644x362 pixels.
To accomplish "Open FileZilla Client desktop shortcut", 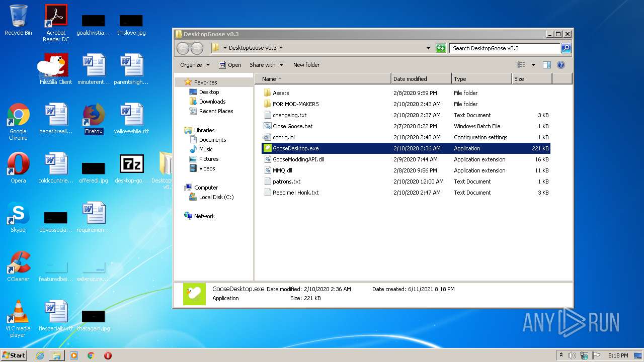I will pyautogui.click(x=56, y=69).
